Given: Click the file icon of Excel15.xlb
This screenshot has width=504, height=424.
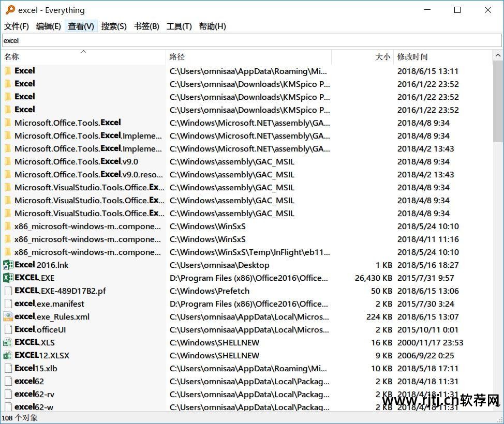Looking at the screenshot, I should [8, 368].
